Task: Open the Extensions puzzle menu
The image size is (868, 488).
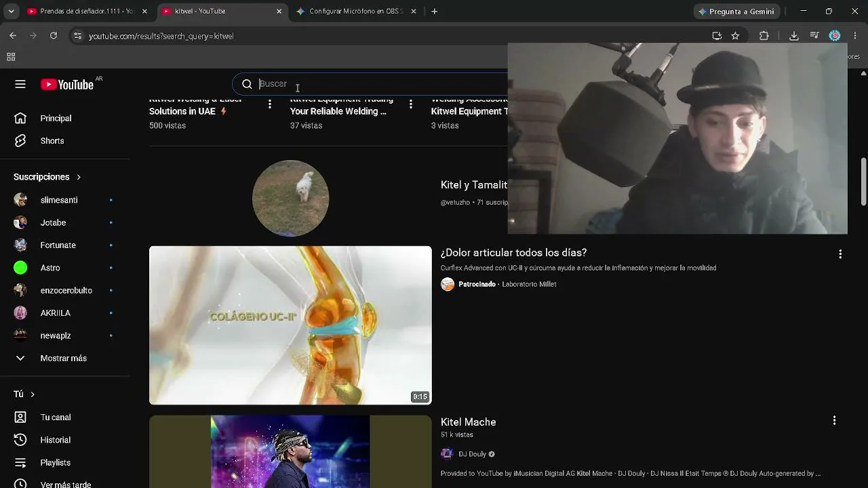Action: 764,36
